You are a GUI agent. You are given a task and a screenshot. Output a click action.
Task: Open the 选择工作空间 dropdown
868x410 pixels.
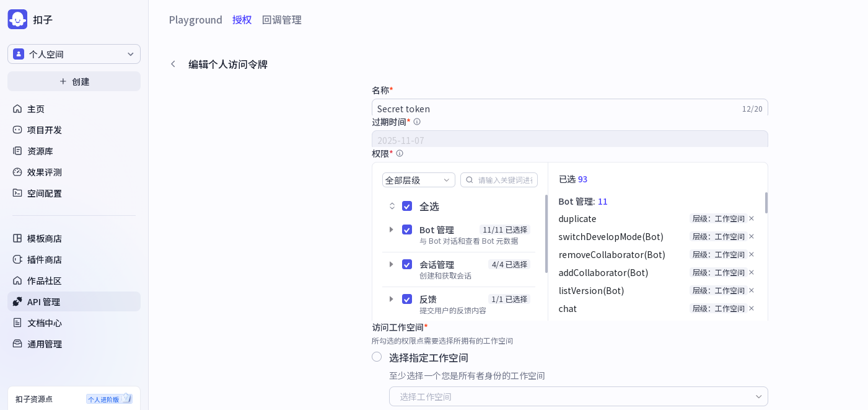pos(578,396)
